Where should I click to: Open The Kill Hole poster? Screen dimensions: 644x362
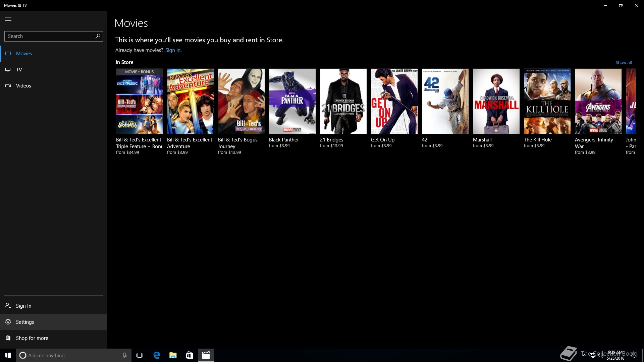pyautogui.click(x=547, y=101)
